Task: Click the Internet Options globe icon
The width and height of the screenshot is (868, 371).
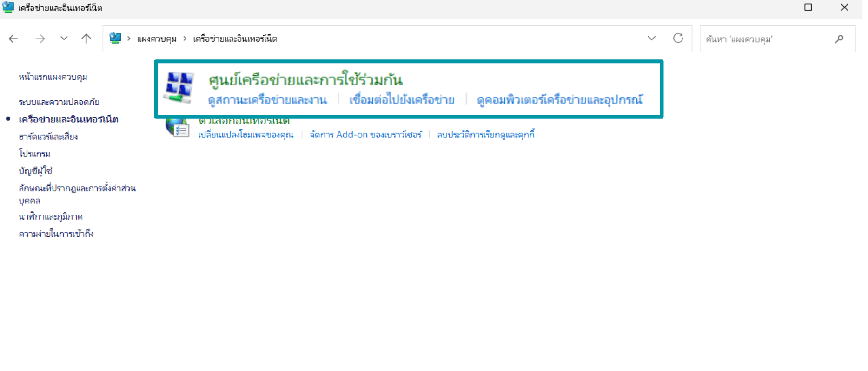Action: [177, 128]
